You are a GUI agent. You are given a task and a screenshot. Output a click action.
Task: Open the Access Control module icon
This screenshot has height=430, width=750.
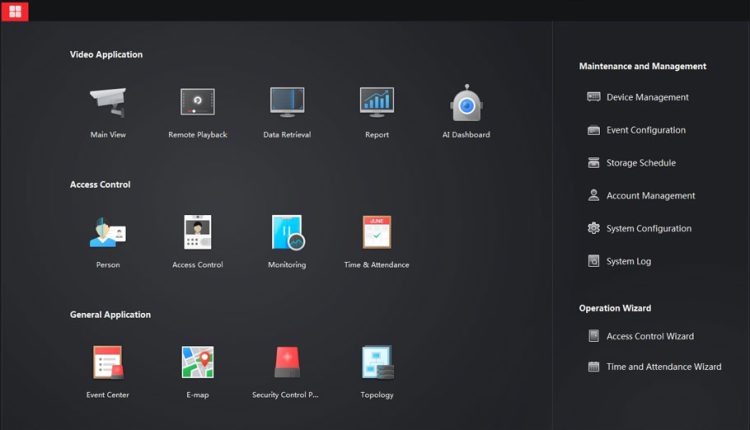197,232
